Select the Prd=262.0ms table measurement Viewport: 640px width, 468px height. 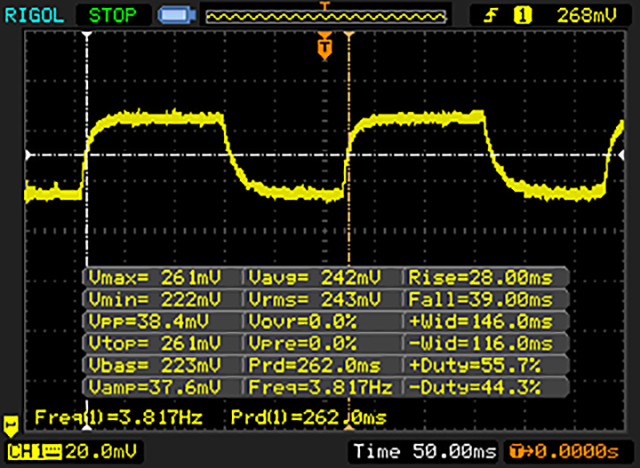(315, 365)
